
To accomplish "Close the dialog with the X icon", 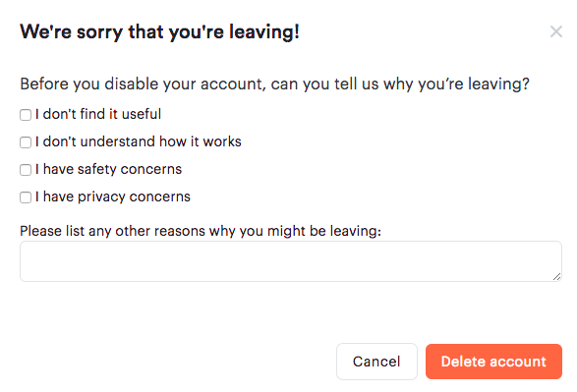I will 556,31.
